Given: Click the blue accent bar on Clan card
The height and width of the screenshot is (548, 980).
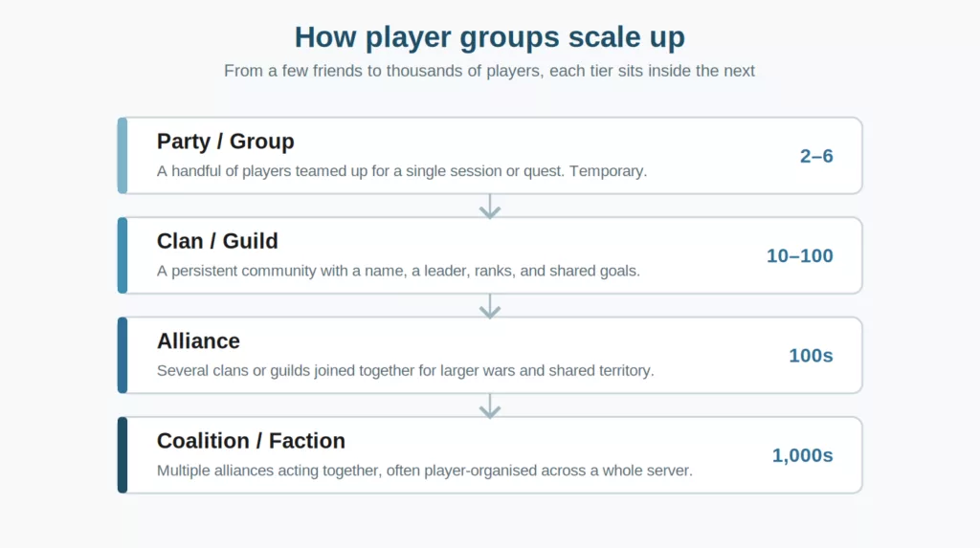Looking at the screenshot, I should click(x=122, y=255).
